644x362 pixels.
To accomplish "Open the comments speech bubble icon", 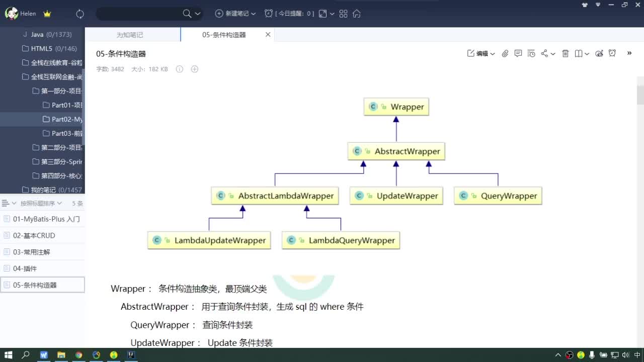I will [518, 53].
